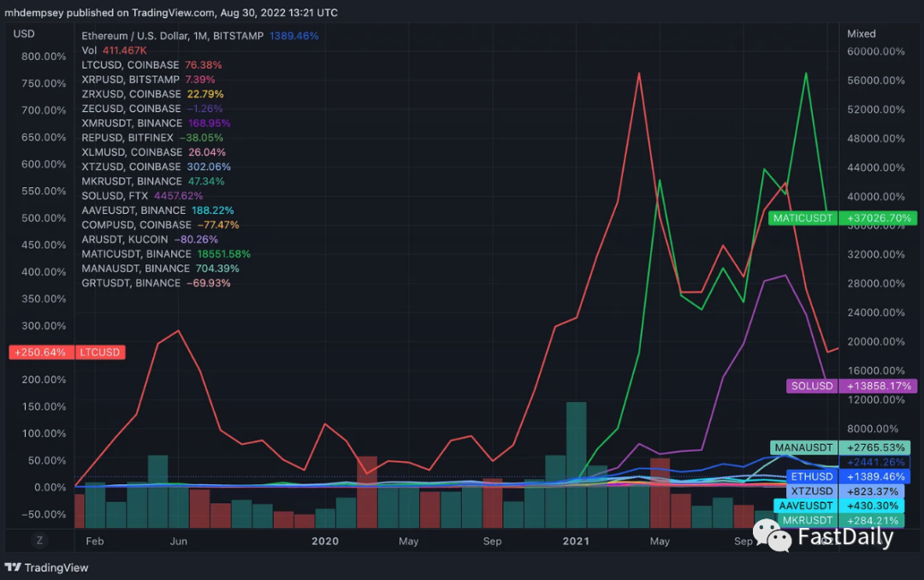The image size is (924, 580).
Task: Select the AAVEUSDT, BINANCE legend entry
Action: [157, 210]
